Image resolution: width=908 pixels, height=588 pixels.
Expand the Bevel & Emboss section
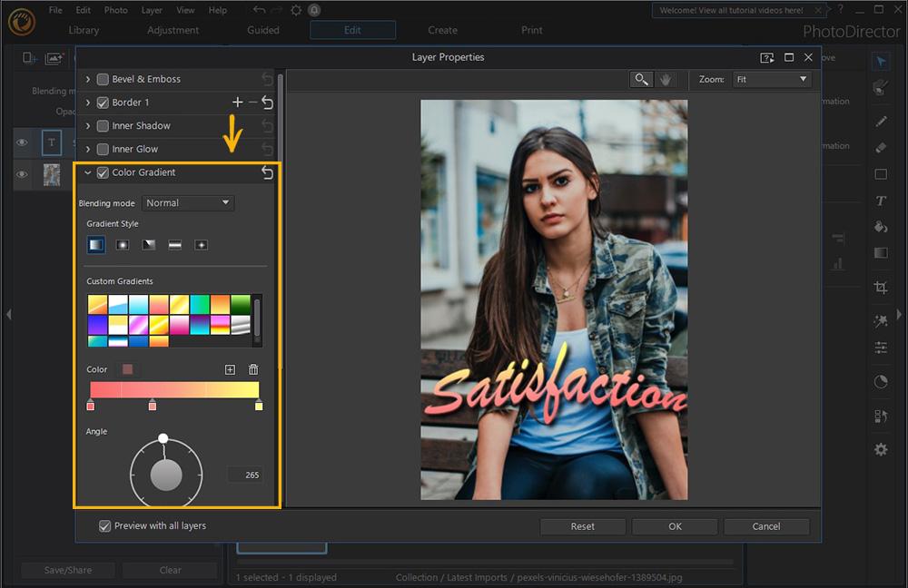88,80
